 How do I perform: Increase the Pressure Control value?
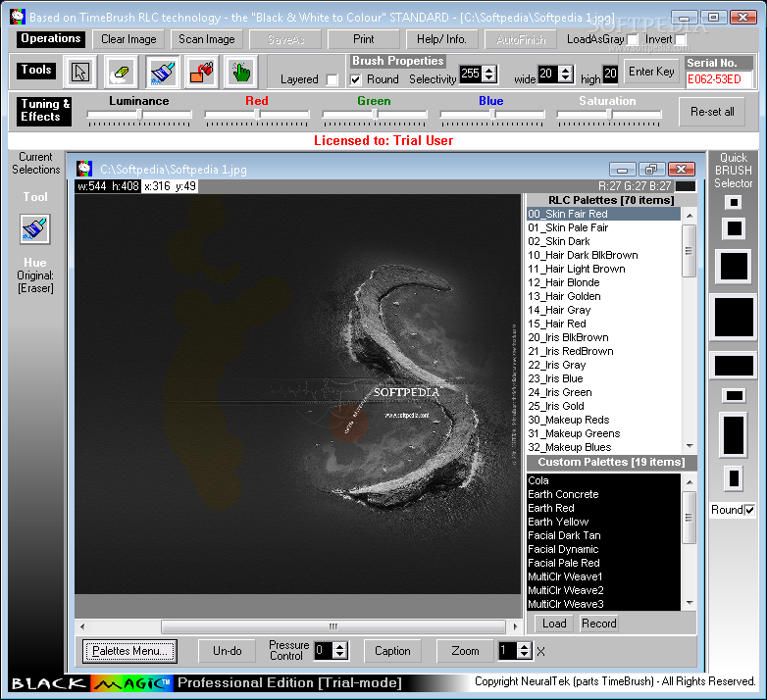[x=340, y=646]
